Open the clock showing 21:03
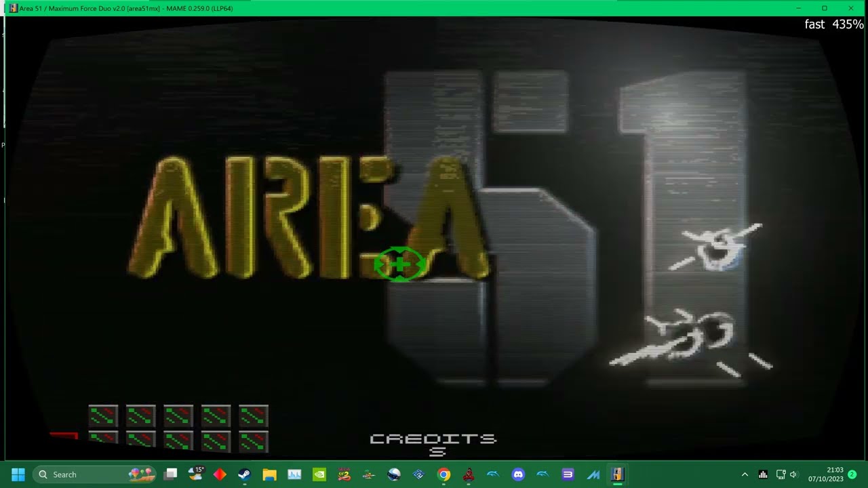Screen dimensions: 868x488 coord(825,474)
